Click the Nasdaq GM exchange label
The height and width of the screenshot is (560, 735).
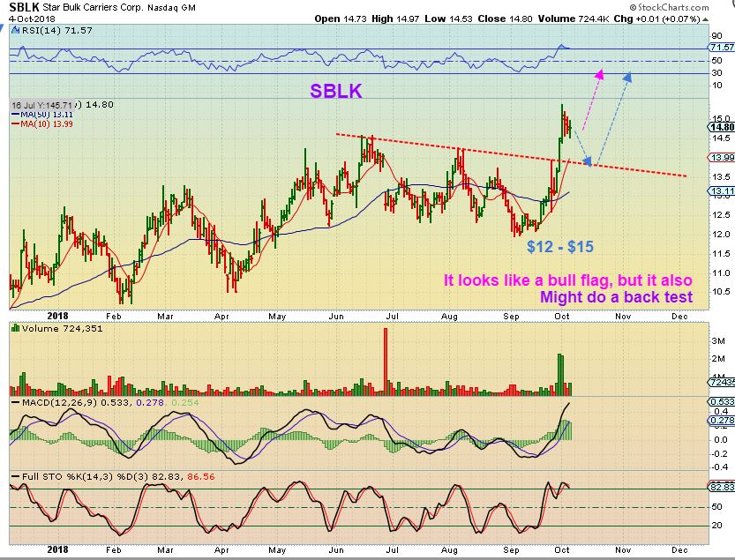click(x=171, y=8)
